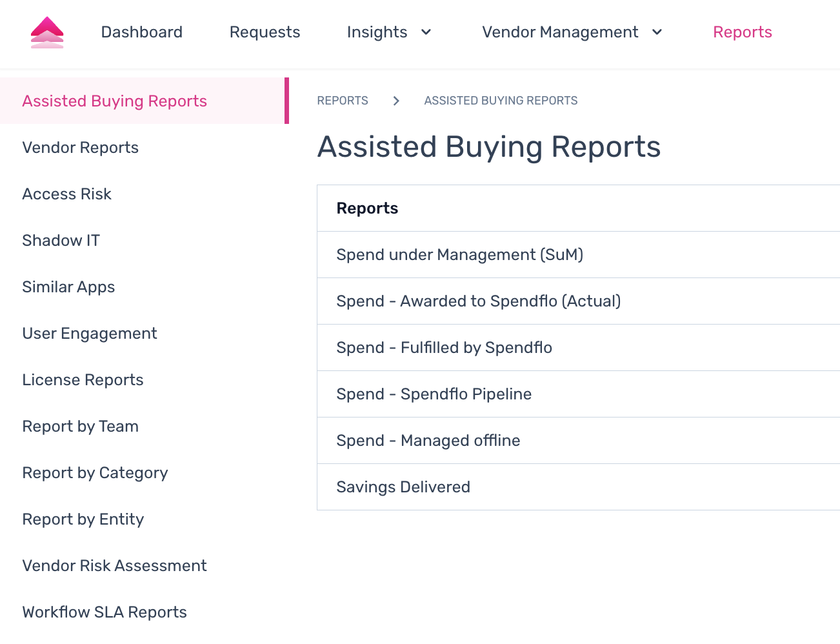Open the Dashboard page
Image resolution: width=840 pixels, height=644 pixels.
click(x=142, y=32)
